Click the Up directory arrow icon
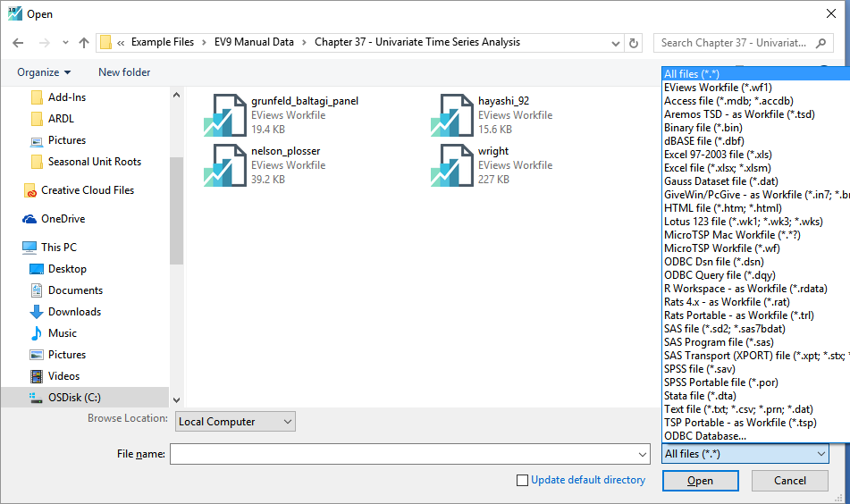 pyautogui.click(x=84, y=42)
